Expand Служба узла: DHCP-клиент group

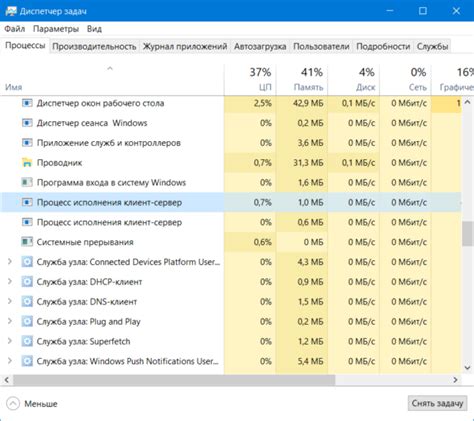click(10, 282)
